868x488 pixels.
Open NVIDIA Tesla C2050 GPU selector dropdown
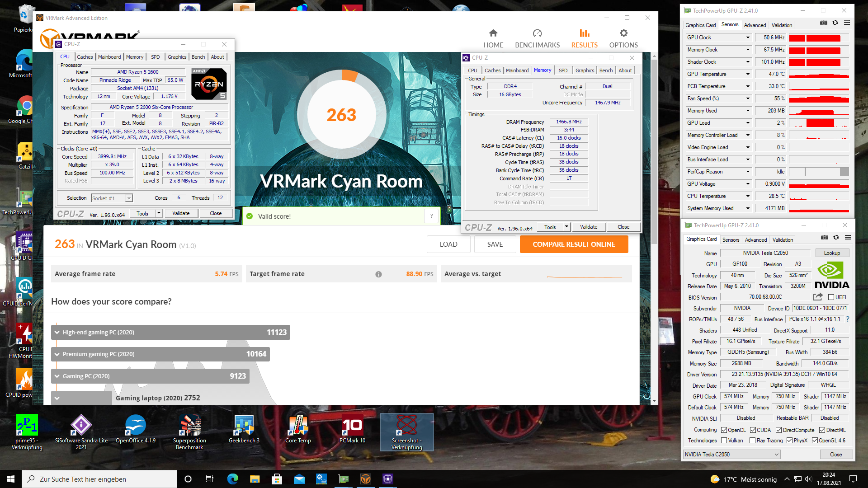tap(732, 454)
